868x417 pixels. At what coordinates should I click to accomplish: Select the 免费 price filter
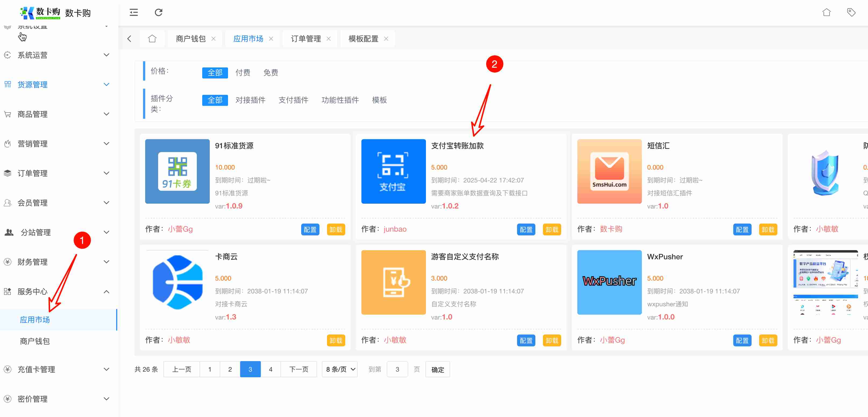[270, 73]
